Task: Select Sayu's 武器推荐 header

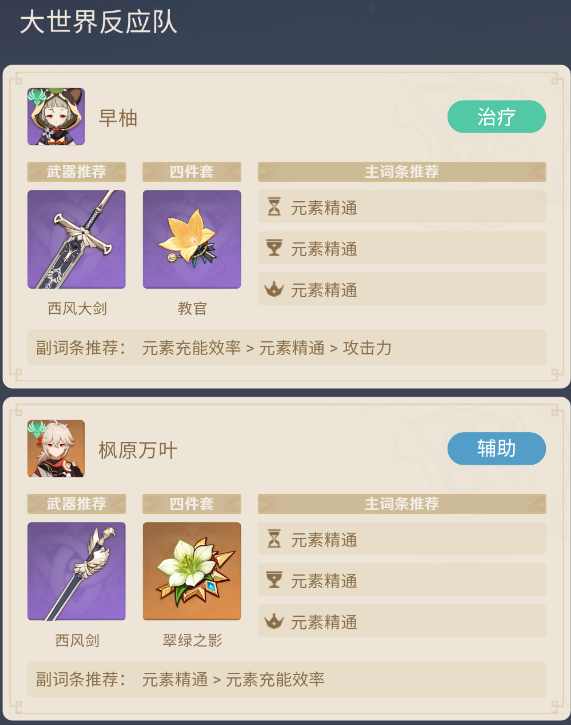Action: 76,172
